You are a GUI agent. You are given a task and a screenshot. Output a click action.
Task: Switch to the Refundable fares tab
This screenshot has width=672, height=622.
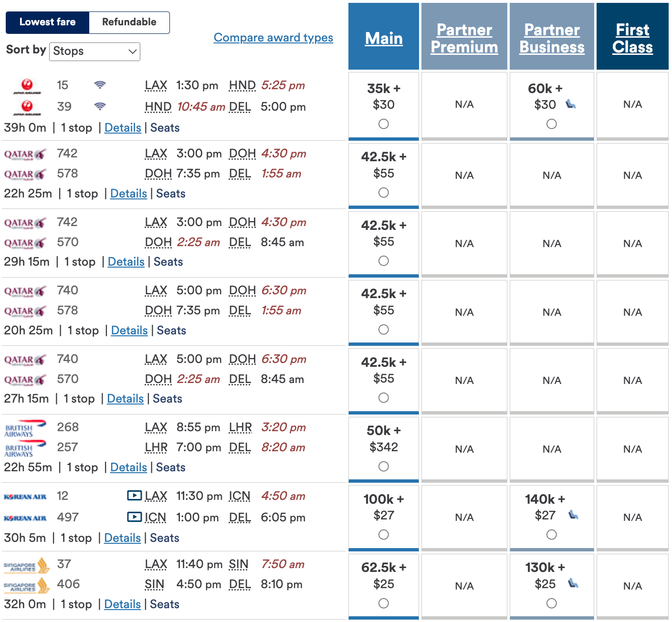pyautogui.click(x=129, y=22)
